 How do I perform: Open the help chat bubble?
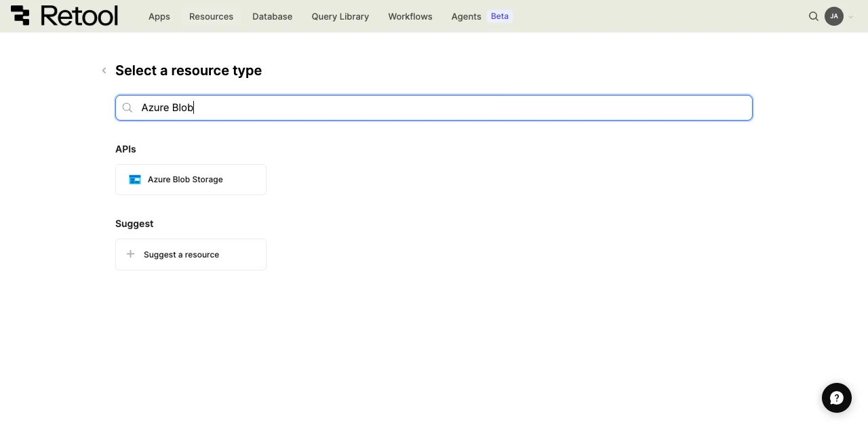coord(836,398)
